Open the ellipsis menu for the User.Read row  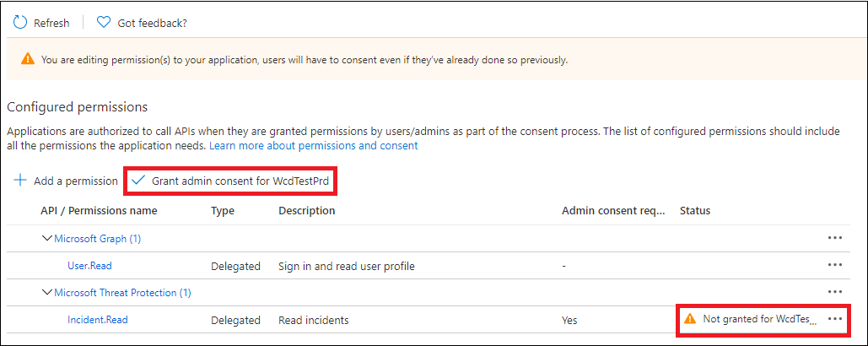click(x=835, y=265)
